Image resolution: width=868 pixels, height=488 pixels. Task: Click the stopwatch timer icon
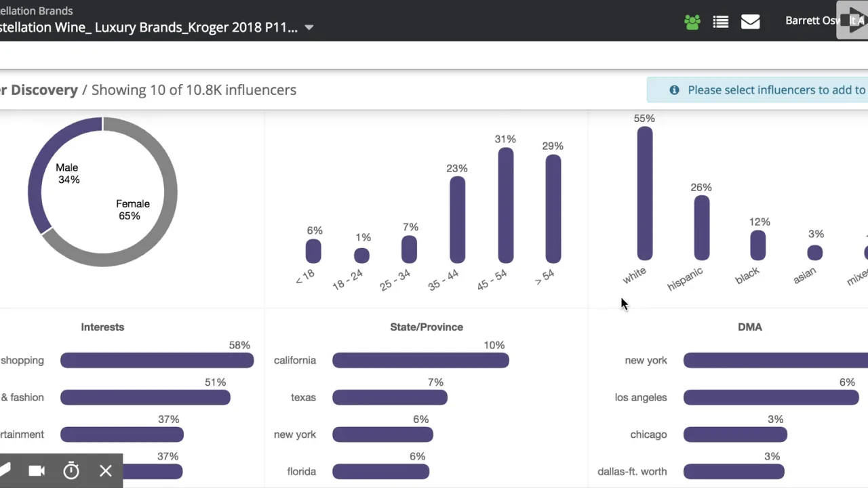click(71, 470)
